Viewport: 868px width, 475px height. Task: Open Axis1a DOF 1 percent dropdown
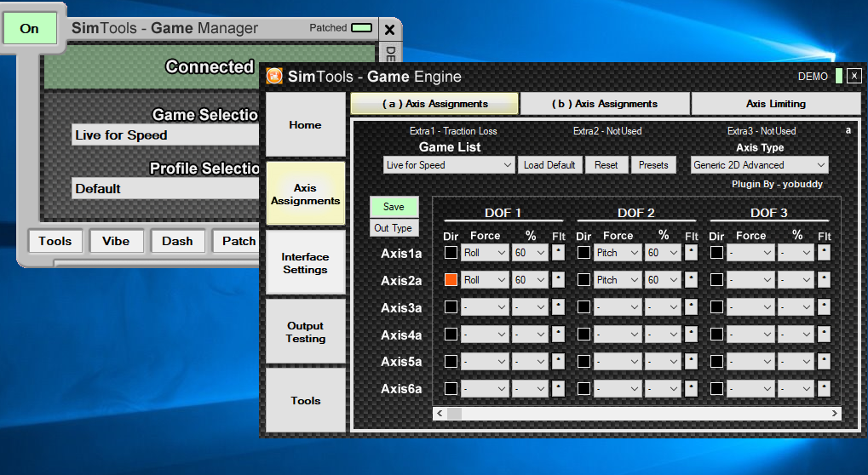pyautogui.click(x=531, y=253)
